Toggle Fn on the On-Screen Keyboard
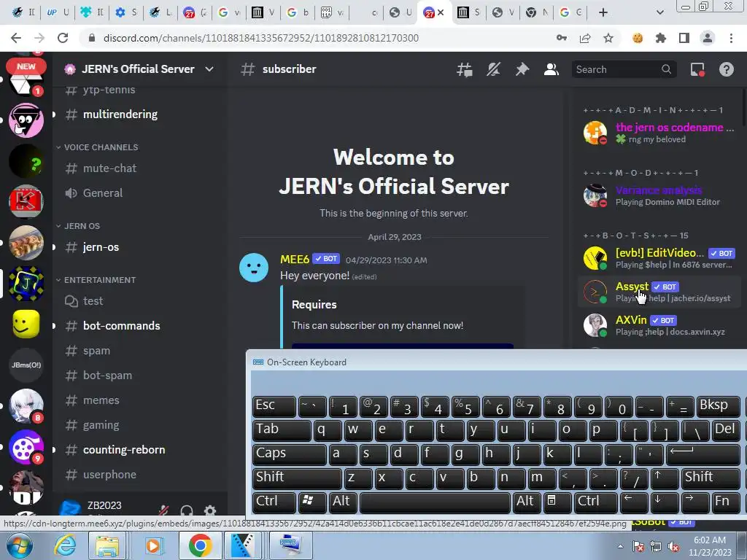Viewport: 747px width, 560px height. pos(726,502)
